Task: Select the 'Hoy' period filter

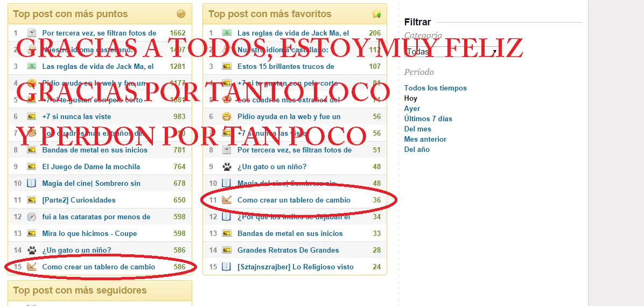Action: tap(411, 99)
